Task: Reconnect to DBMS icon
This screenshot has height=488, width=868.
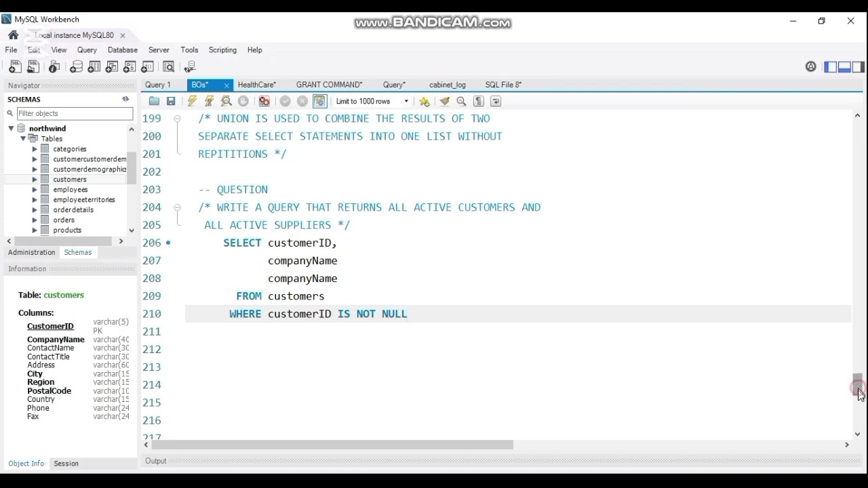Action: click(x=191, y=66)
